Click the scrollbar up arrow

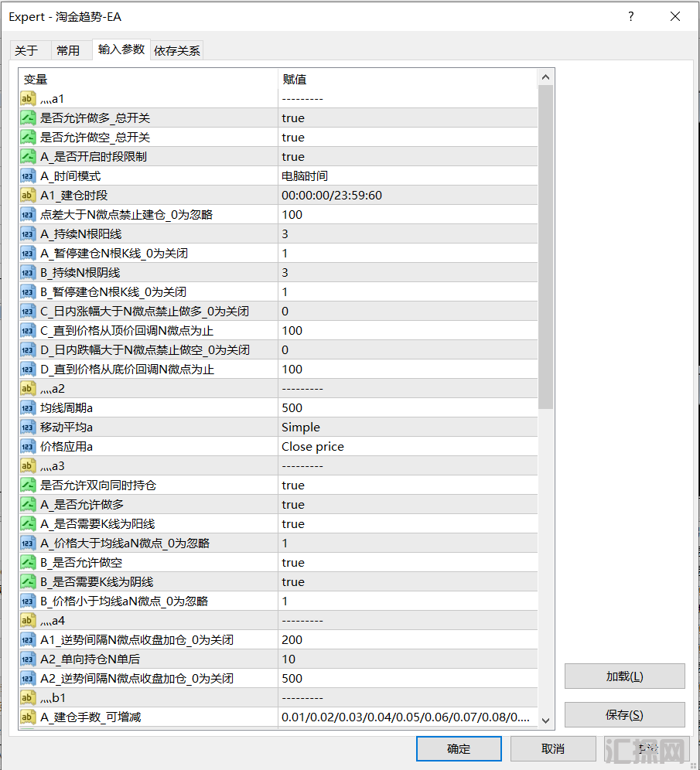[x=545, y=77]
